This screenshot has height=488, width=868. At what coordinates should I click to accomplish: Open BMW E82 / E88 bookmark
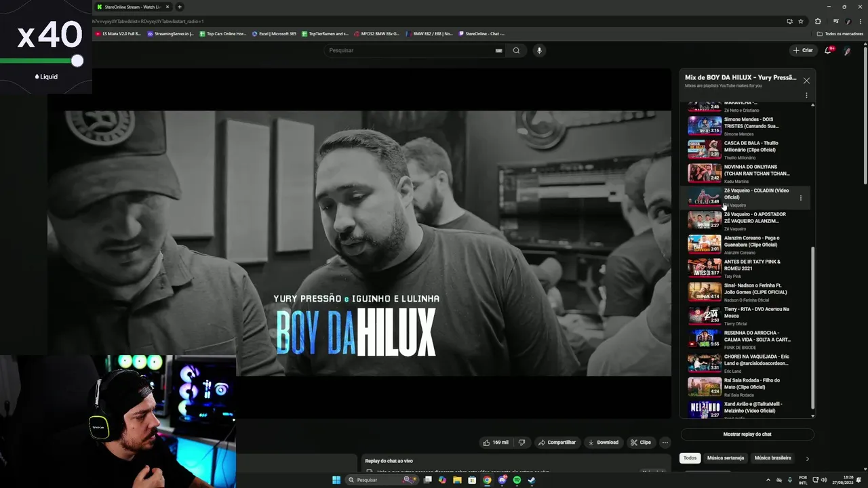(x=429, y=33)
